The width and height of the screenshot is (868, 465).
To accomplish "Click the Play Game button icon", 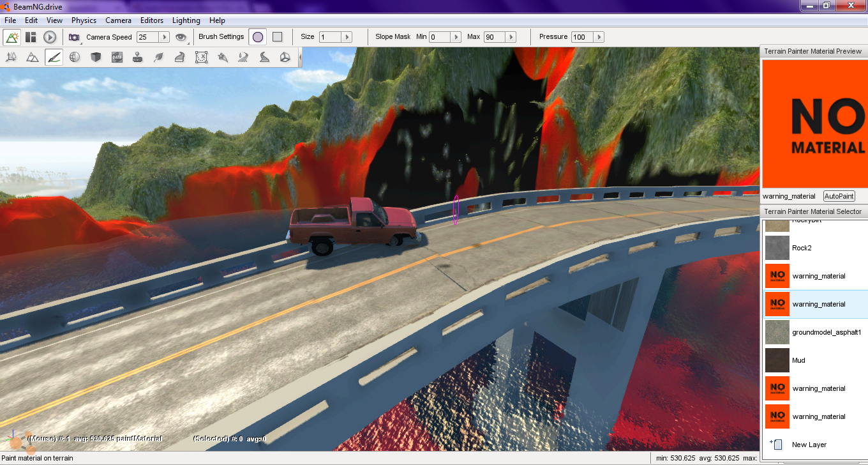I will coord(50,37).
